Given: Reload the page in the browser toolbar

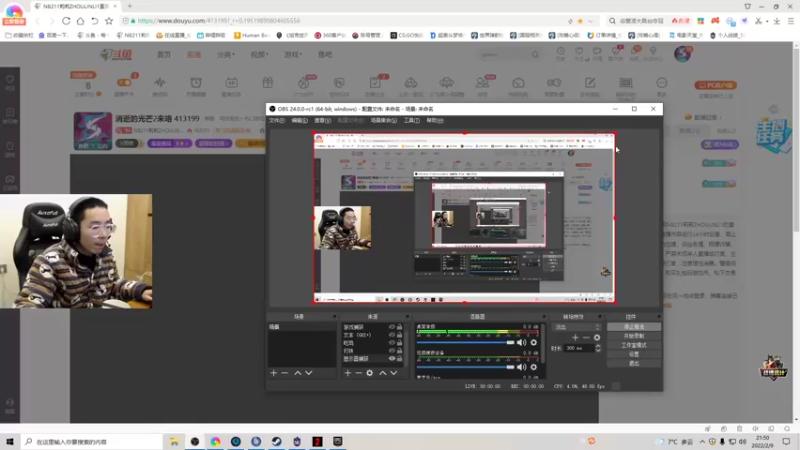Looking at the screenshot, I should (x=66, y=21).
